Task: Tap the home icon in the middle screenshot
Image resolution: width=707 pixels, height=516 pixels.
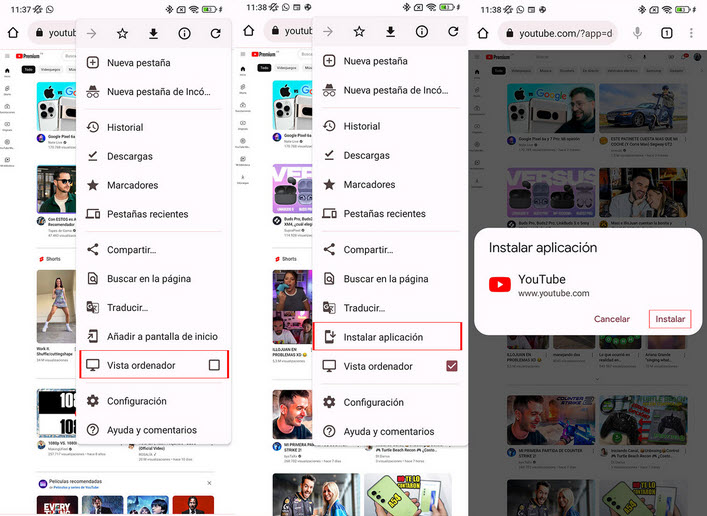Action: point(249,31)
